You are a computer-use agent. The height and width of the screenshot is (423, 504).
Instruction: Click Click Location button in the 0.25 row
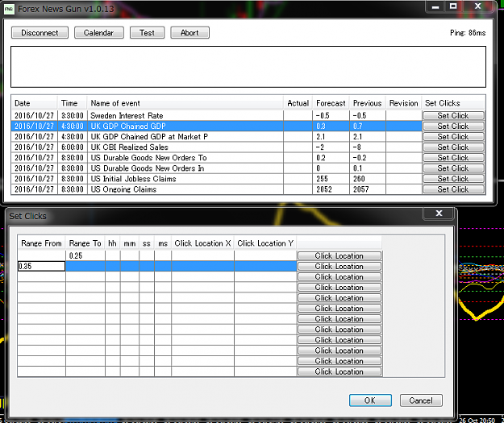click(339, 255)
